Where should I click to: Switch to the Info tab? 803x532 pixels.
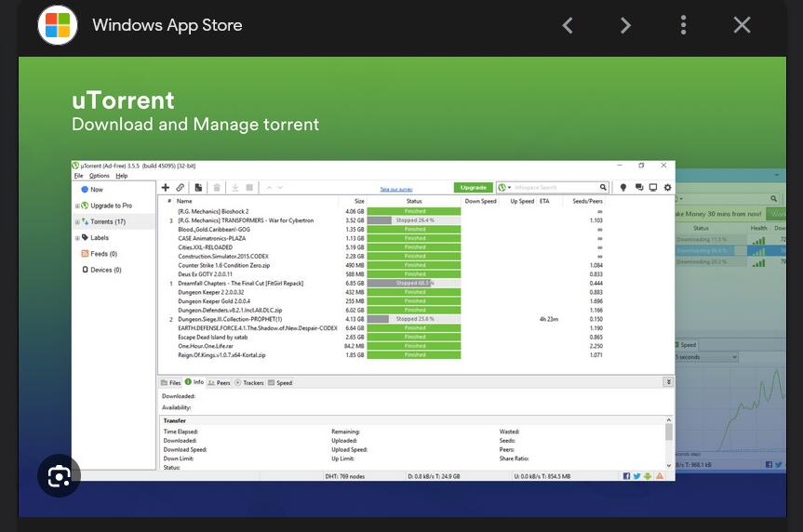(x=194, y=382)
